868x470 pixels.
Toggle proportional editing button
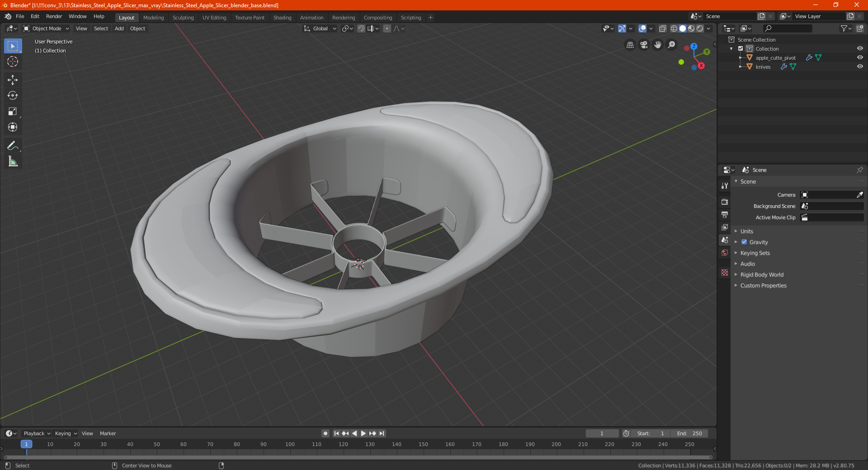387,28
